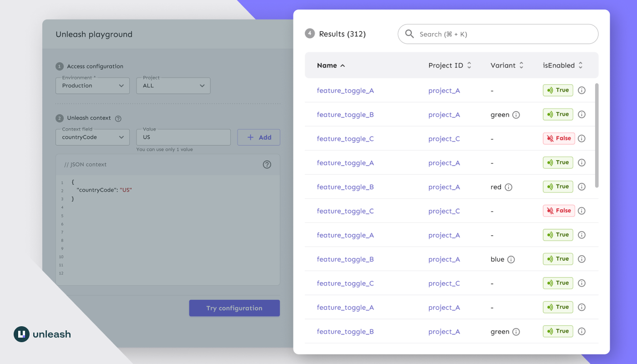Click help icon beside Unleash context heading
Screen dimensions: 637x364
117,118
